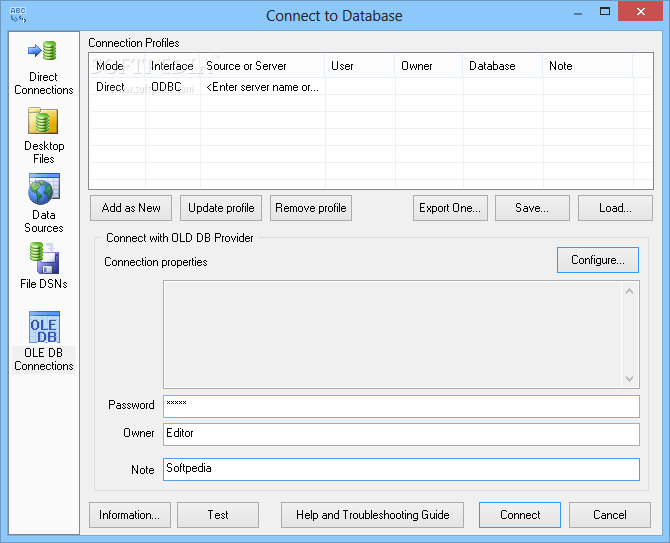
Task: Test the database connection
Action: [x=218, y=515]
